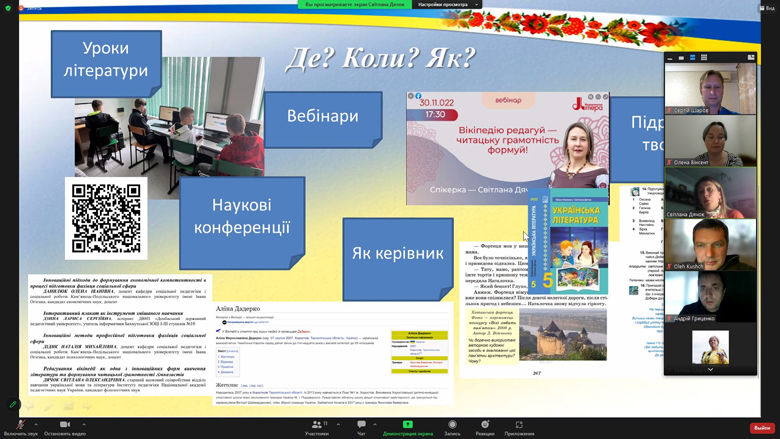780x439 pixels.
Task: Stop camera using Остановить видео button
Action: click(64, 426)
